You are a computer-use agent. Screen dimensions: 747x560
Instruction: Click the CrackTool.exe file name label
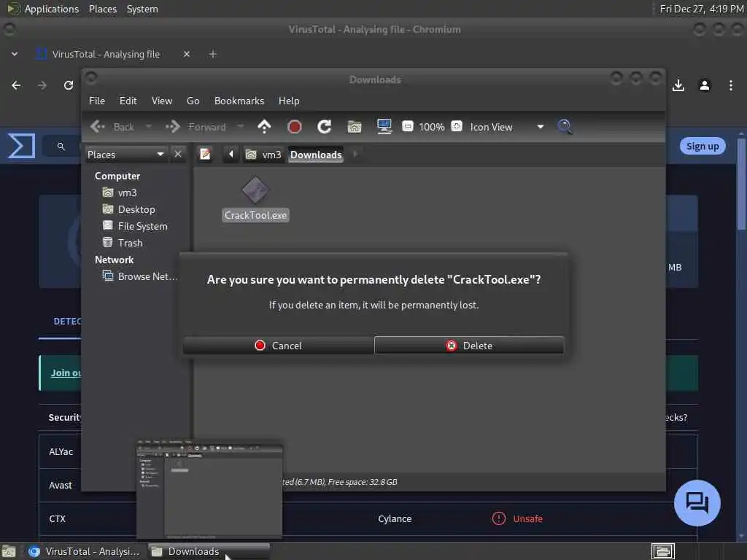coord(256,215)
